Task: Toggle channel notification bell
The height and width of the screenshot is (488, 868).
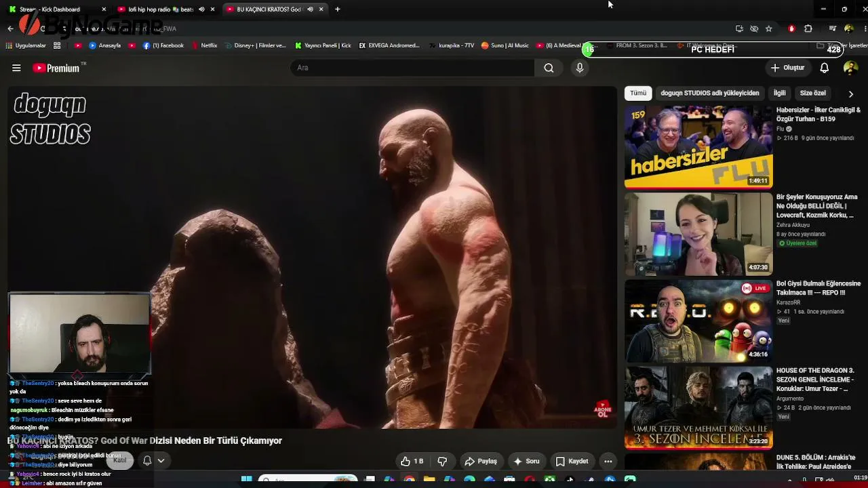Action: (x=147, y=461)
